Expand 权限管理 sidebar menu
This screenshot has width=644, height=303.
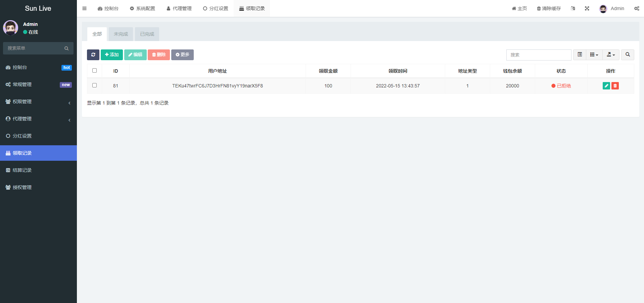point(38,102)
